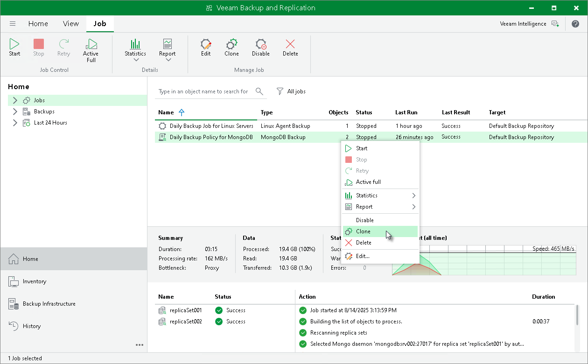Screen dimensions: 588x364
Task: Expand the Jobs node in the Home tree
Action: pyautogui.click(x=15, y=100)
